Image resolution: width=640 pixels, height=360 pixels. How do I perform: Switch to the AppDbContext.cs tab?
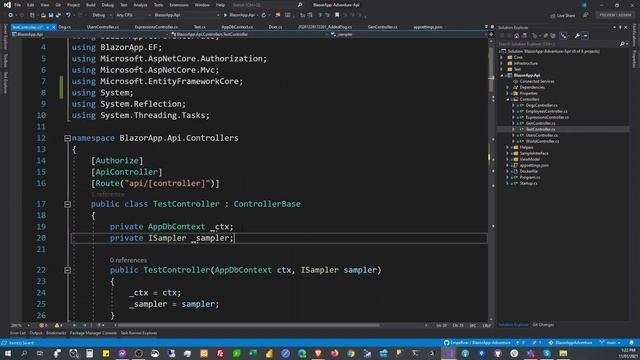pyautogui.click(x=237, y=27)
